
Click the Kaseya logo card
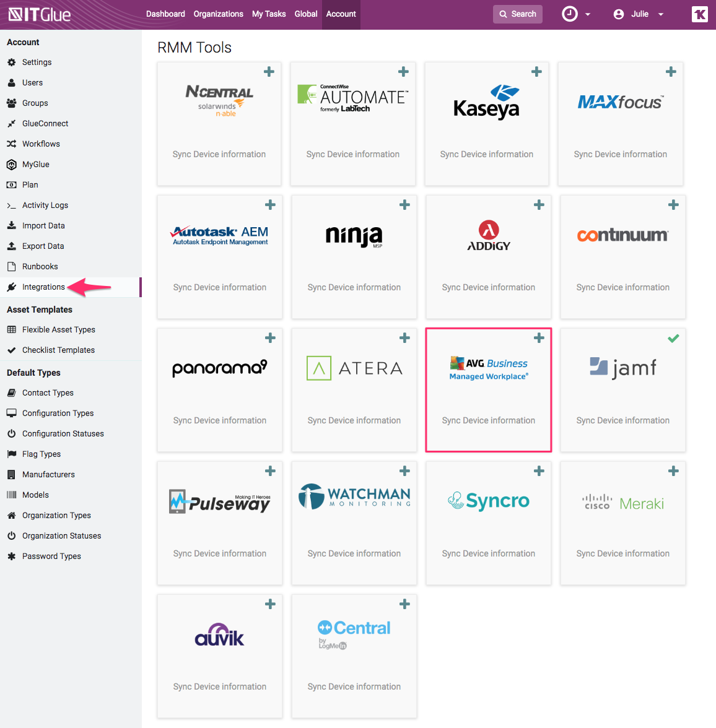pyautogui.click(x=486, y=124)
